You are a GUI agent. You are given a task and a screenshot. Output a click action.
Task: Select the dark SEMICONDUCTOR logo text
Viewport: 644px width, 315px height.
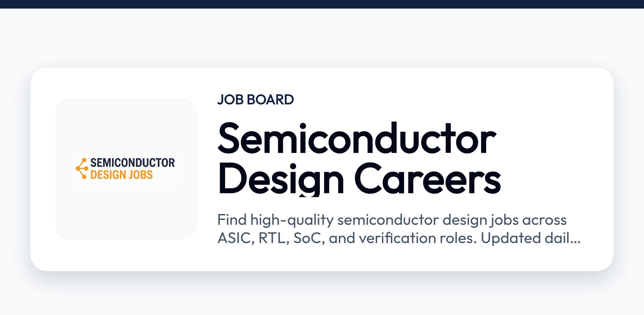133,163
